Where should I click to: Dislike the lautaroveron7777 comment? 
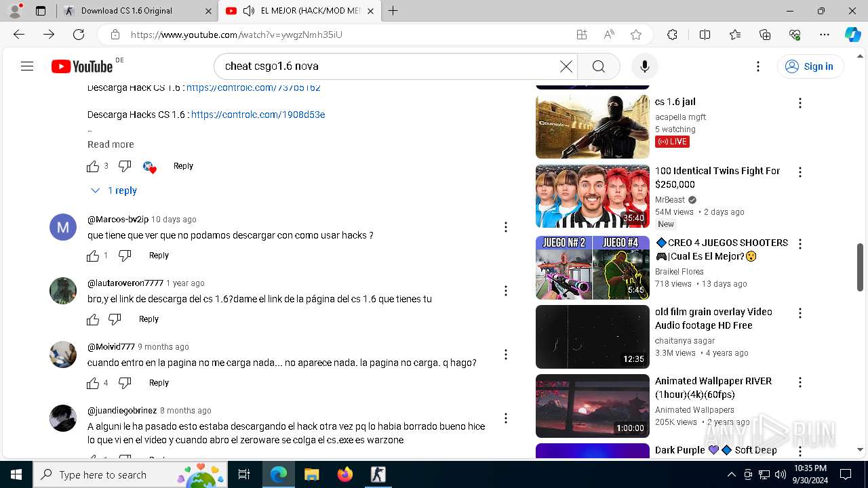click(x=115, y=319)
